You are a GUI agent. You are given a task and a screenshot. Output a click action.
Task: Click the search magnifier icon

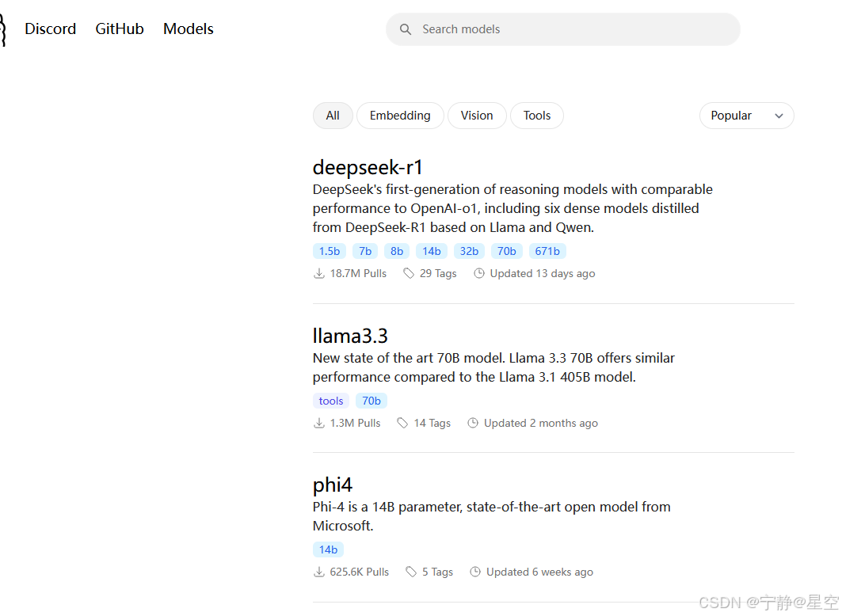[x=406, y=29]
